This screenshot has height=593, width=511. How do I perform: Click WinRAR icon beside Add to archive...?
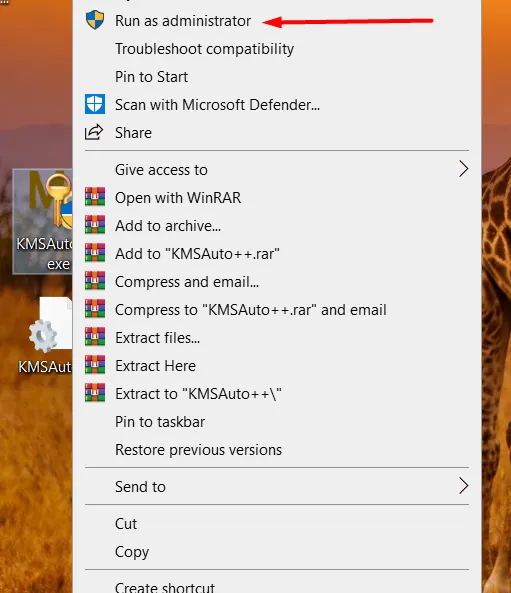pos(95,225)
